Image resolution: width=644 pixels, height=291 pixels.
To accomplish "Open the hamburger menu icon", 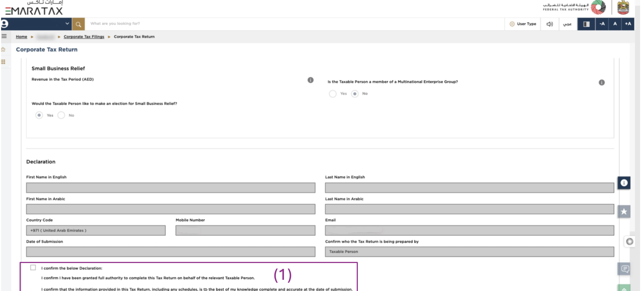I will (x=4, y=36).
